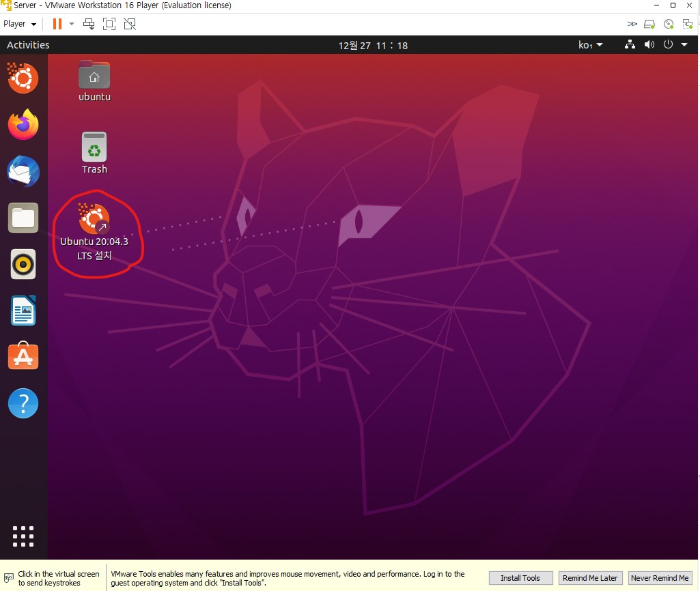Open the clock showing 12월 27 11:18
Image resolution: width=700 pixels, height=591 pixels.
[x=373, y=46]
